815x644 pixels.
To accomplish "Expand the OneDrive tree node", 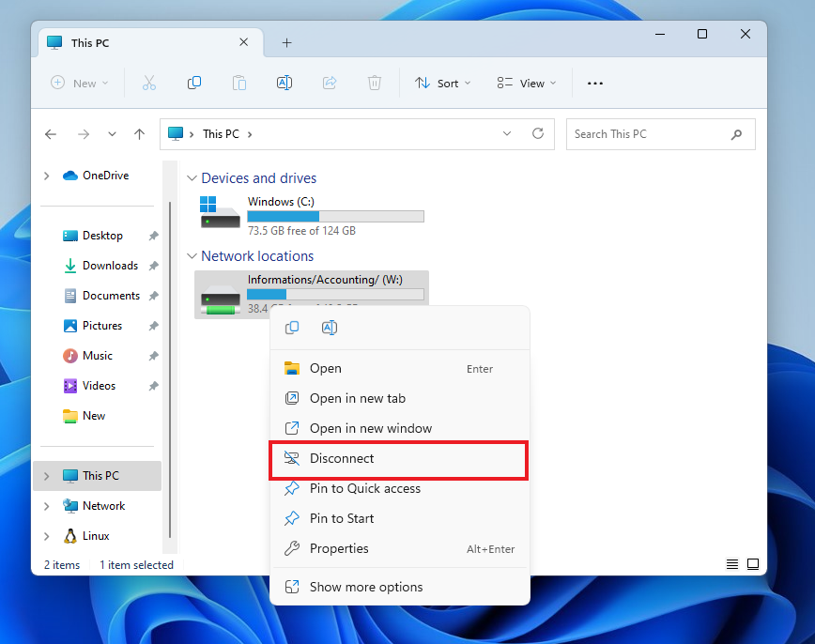I will (47, 176).
